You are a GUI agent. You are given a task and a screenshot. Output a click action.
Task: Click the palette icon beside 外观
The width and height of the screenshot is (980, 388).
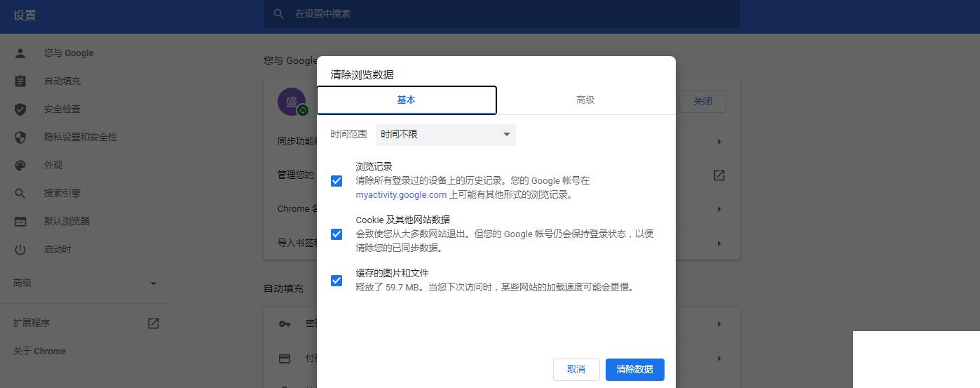(x=20, y=166)
